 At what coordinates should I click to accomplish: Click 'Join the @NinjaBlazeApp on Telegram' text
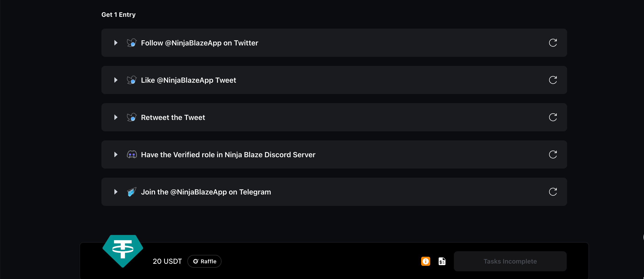tap(206, 192)
